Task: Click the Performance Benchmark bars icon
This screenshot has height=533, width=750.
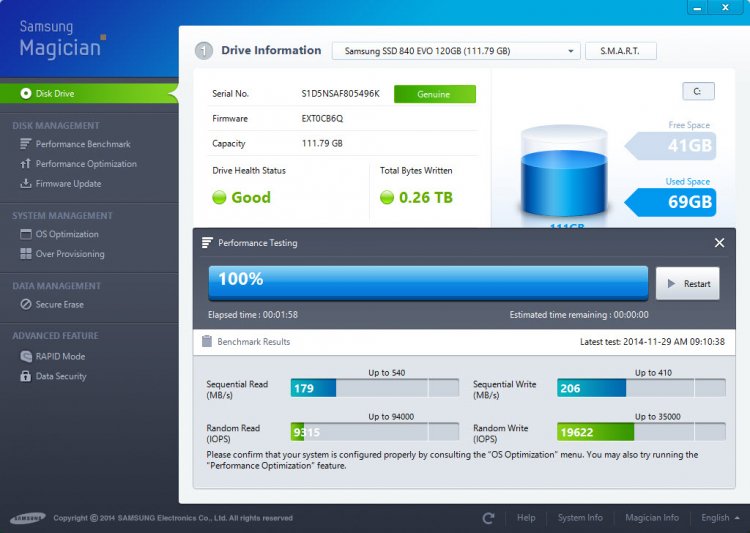Action: coord(26,144)
